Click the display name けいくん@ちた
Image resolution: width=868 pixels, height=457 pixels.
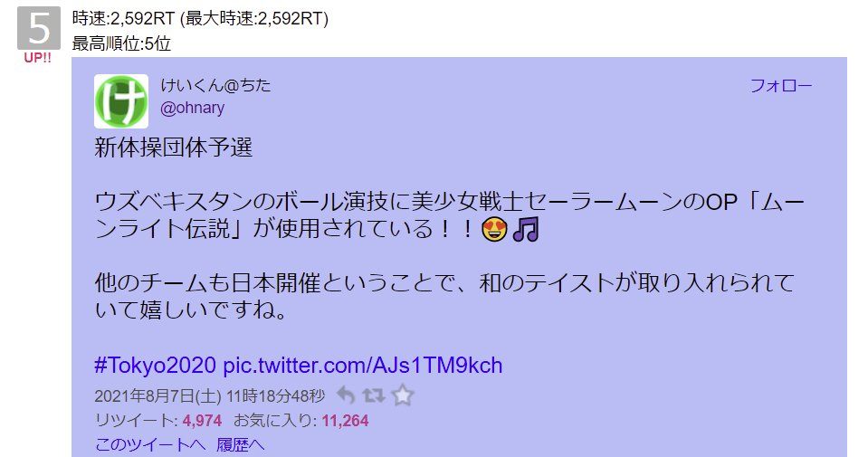[216, 85]
